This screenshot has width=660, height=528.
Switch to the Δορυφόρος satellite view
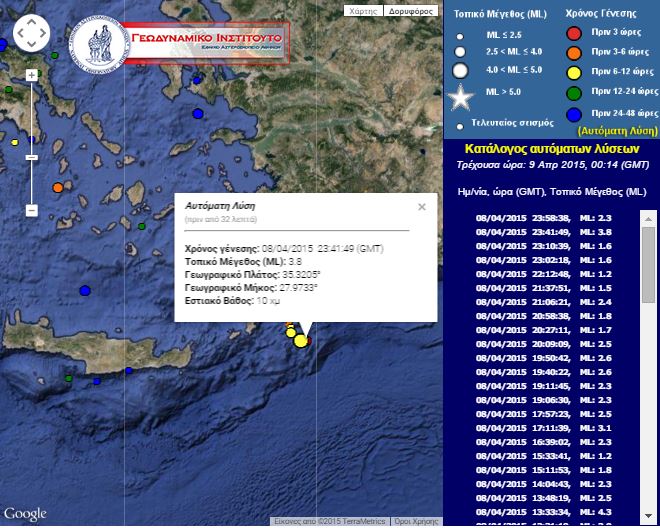click(410, 11)
